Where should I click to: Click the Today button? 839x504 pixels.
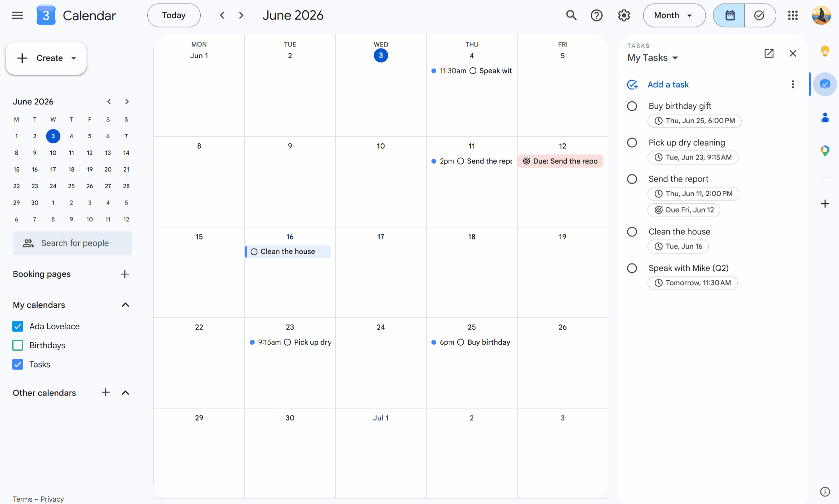(x=174, y=15)
